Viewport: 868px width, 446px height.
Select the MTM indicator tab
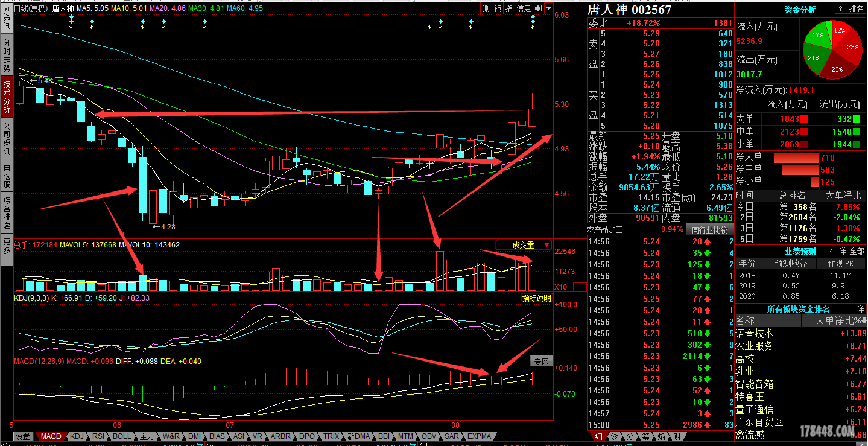pyautogui.click(x=406, y=436)
